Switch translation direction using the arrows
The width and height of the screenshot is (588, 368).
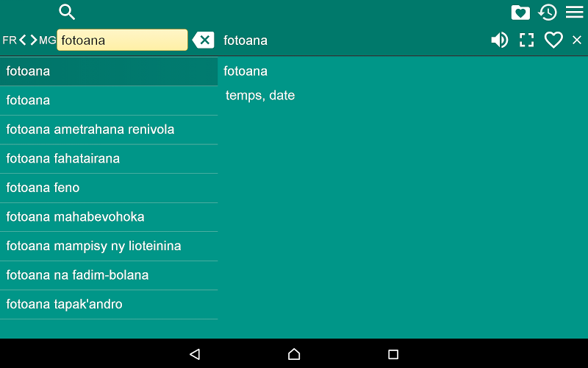click(28, 40)
